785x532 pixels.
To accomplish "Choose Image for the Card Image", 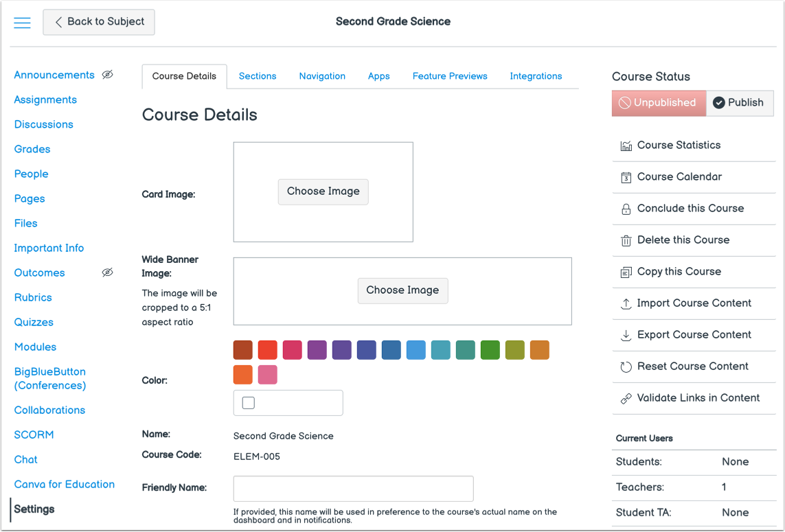I will coord(323,192).
